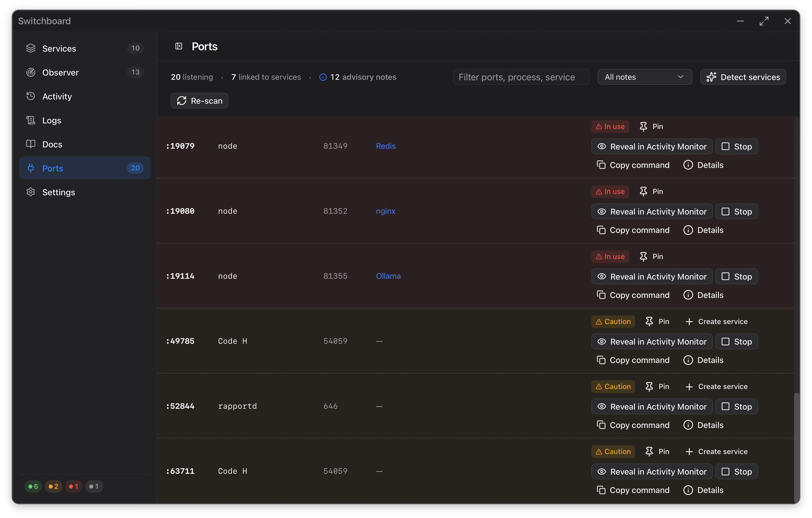The height and width of the screenshot is (518, 812).
Task: Pin port 49785
Action: tap(657, 322)
